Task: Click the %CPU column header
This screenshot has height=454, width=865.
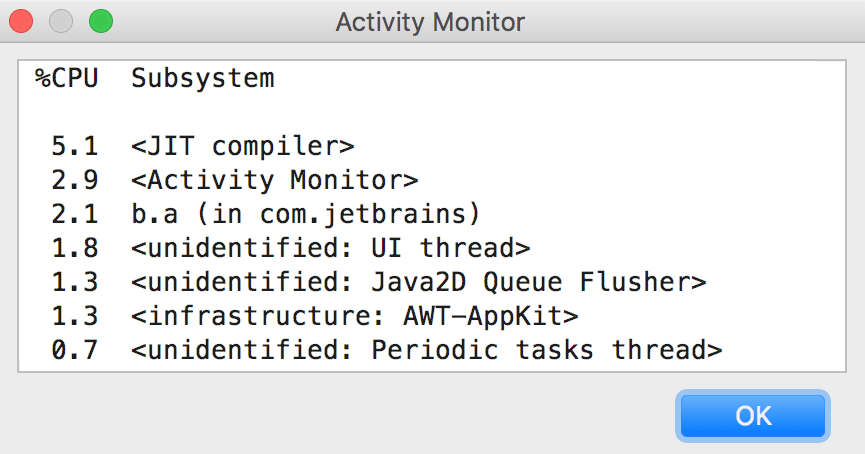Action: [67, 78]
